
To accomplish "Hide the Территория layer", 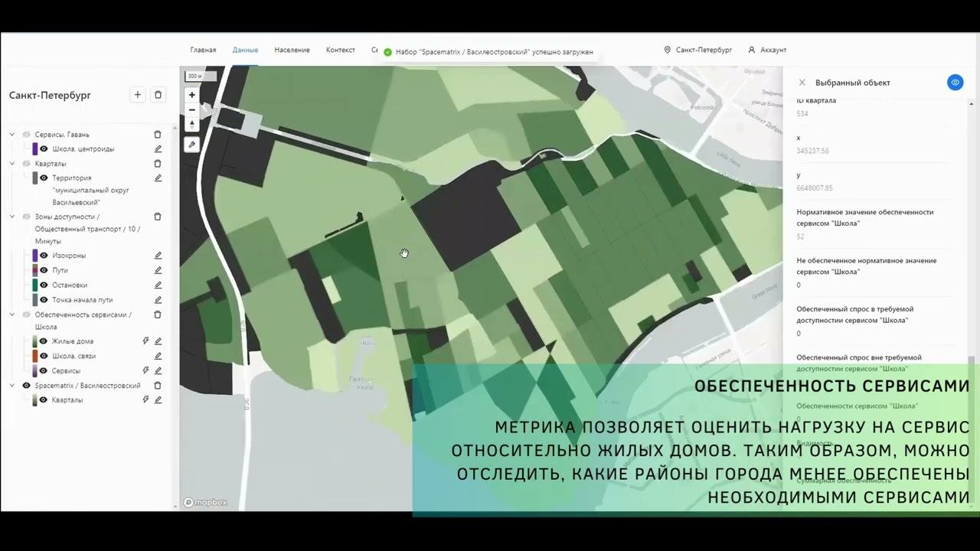I will pyautogui.click(x=44, y=178).
